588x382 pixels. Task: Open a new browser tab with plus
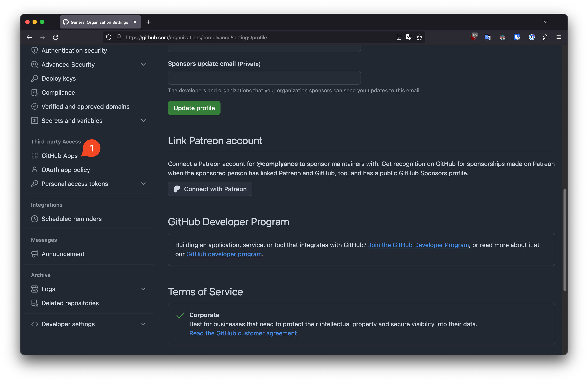148,22
